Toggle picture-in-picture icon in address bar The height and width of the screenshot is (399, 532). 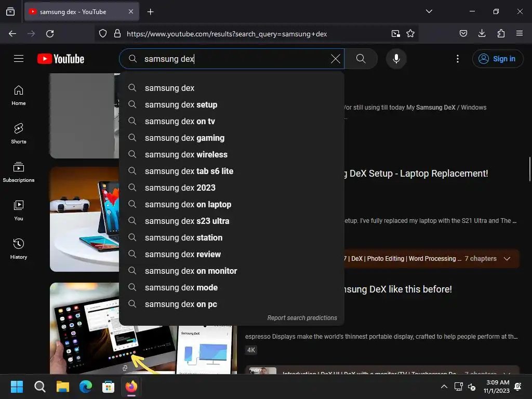pos(395,34)
